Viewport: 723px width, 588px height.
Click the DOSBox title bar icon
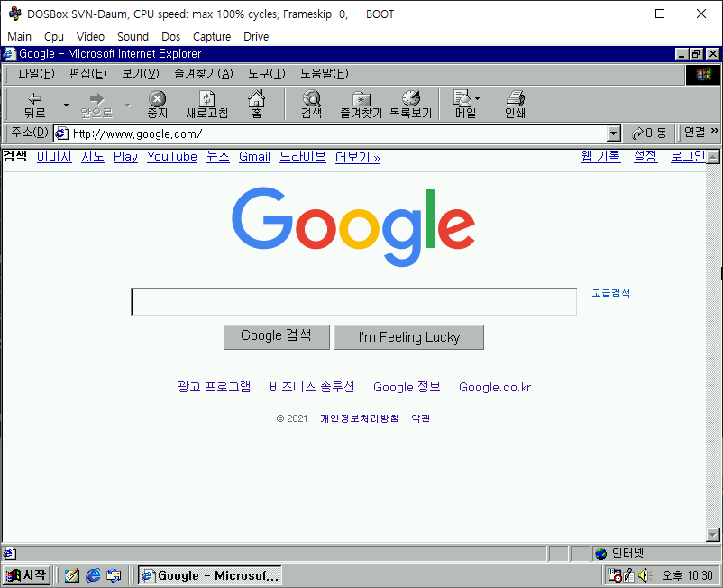(14, 14)
